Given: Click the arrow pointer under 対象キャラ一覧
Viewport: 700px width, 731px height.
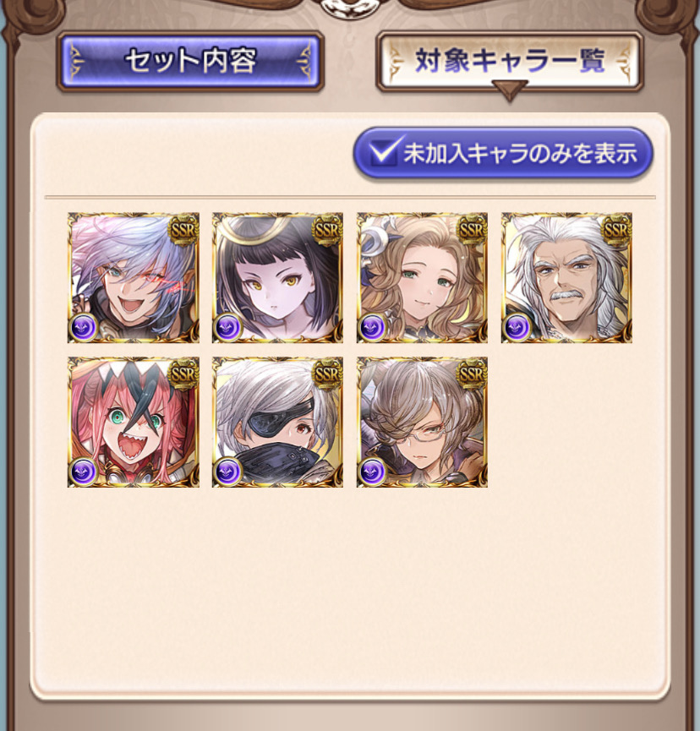Looking at the screenshot, I should pyautogui.click(x=509, y=90).
